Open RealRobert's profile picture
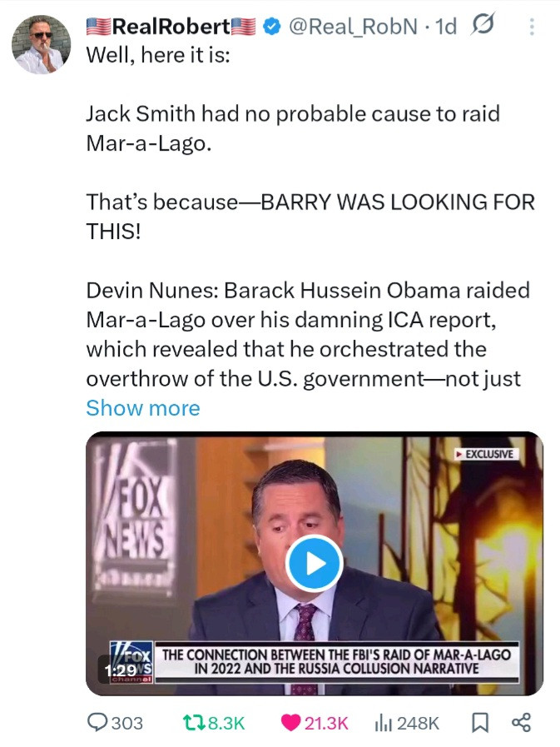Viewport: 560px width, 747px height. coord(41,44)
